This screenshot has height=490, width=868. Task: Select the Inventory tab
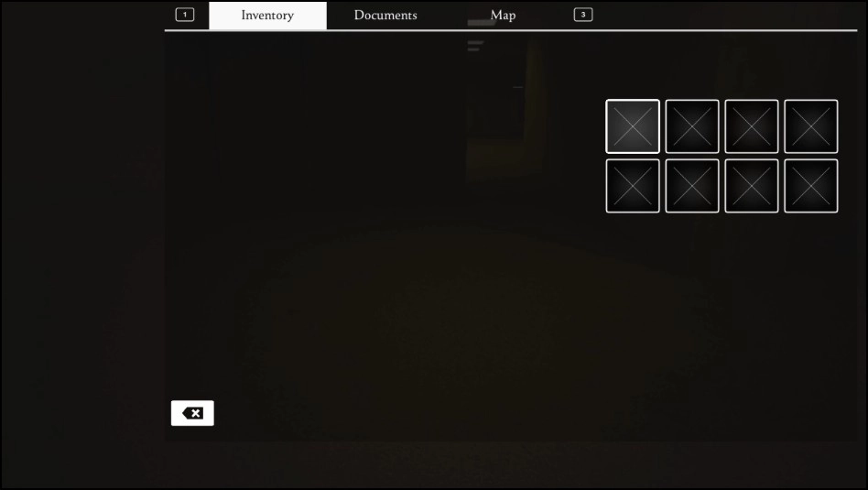pyautogui.click(x=267, y=16)
